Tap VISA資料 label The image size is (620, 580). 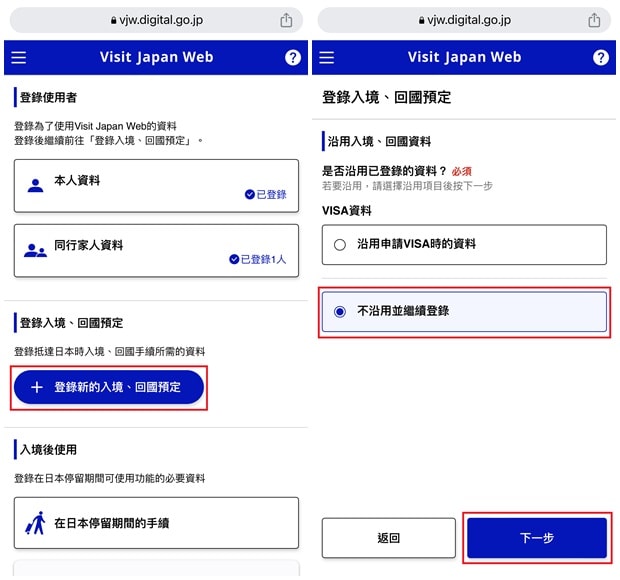[x=347, y=210]
